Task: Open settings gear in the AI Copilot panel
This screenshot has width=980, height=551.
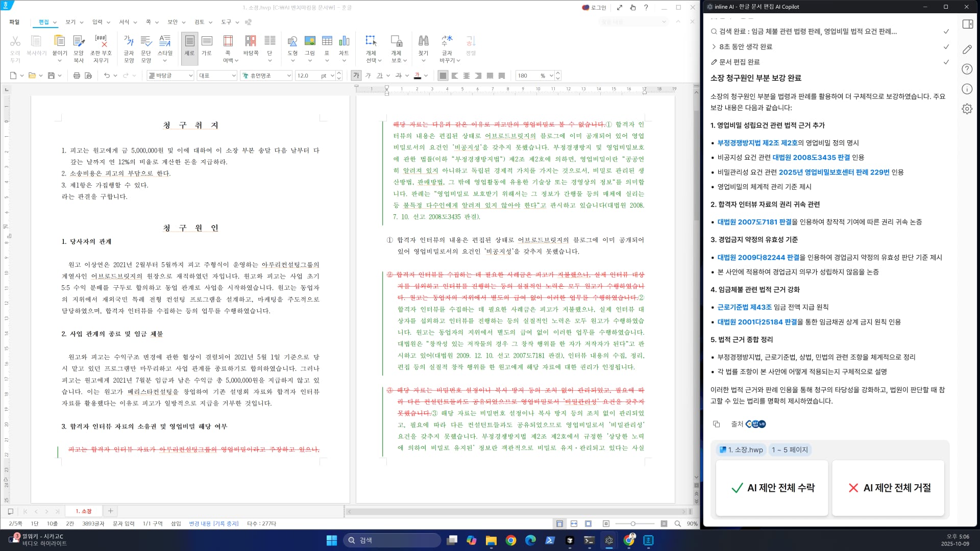Action: pyautogui.click(x=966, y=108)
